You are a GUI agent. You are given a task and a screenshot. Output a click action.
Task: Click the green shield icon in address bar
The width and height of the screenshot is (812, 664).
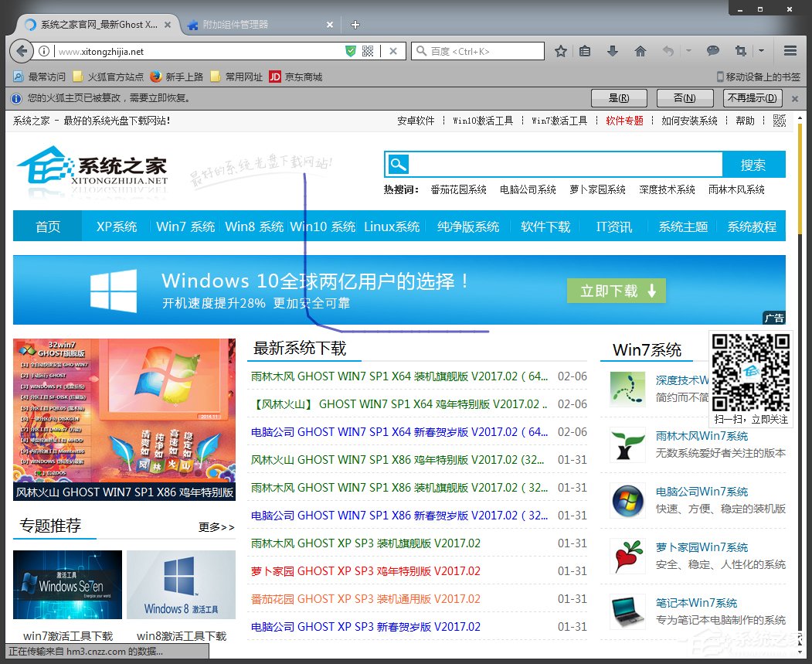pos(352,50)
